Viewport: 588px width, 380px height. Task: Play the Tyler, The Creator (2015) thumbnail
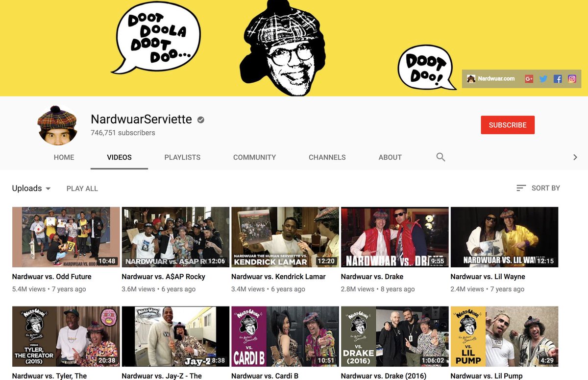pos(66,336)
